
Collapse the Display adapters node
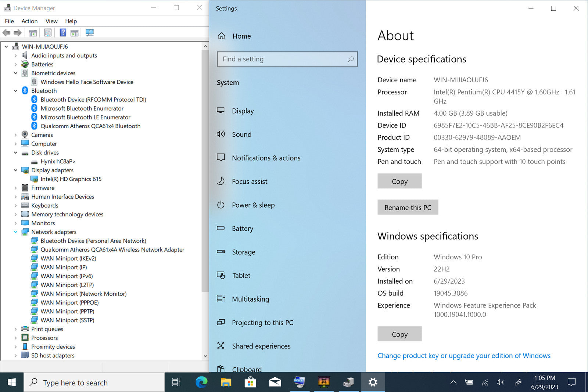click(x=15, y=170)
